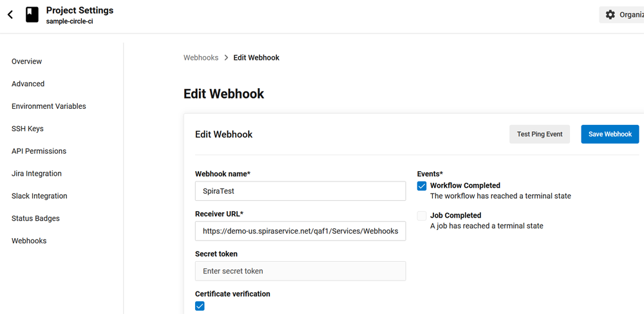Open Webhooks in the sidebar
The width and height of the screenshot is (644, 314).
click(29, 241)
